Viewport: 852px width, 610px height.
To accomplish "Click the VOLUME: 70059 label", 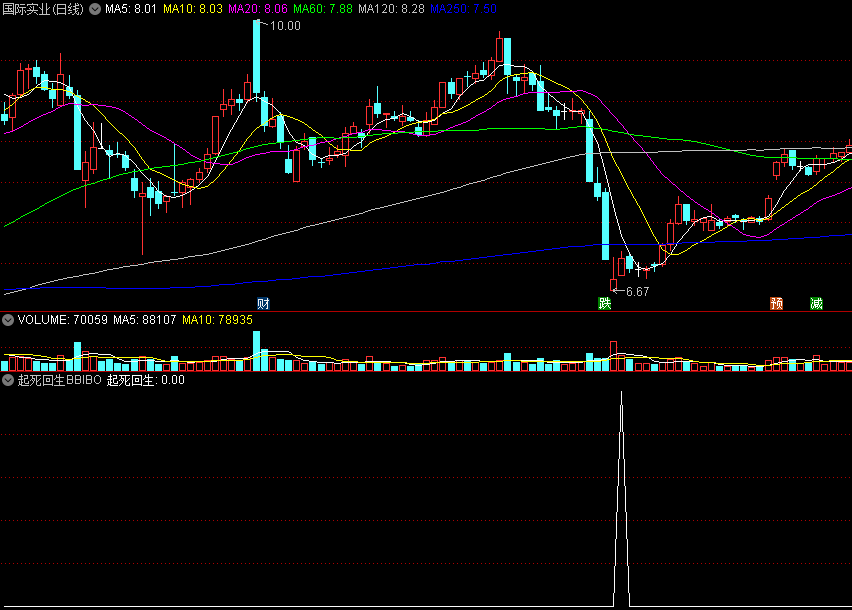I will coord(62,320).
